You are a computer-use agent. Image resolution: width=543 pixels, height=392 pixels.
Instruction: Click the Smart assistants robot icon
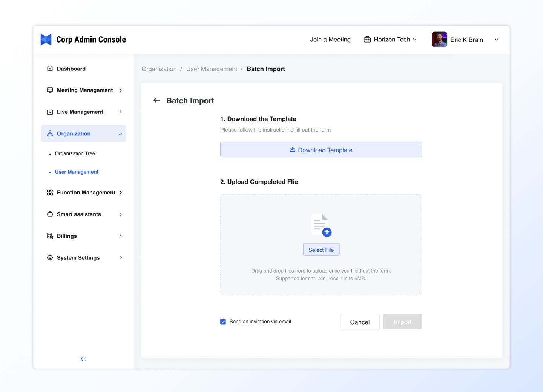coord(50,214)
